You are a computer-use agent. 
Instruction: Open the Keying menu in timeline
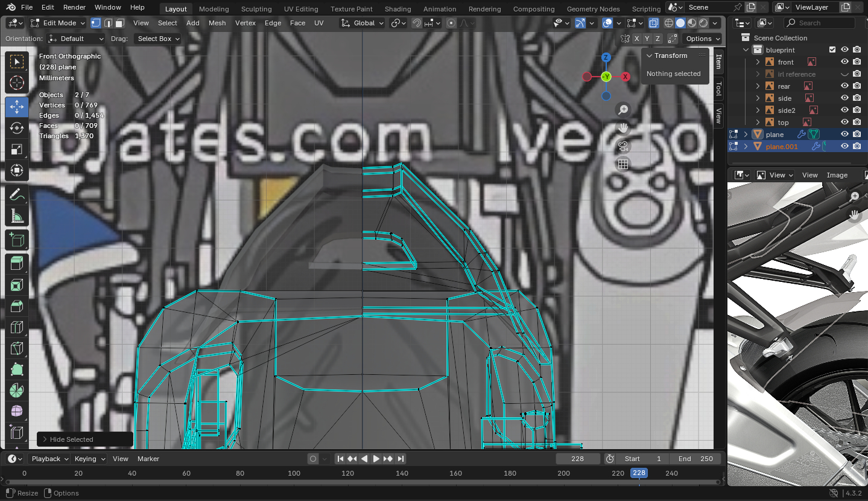88,459
